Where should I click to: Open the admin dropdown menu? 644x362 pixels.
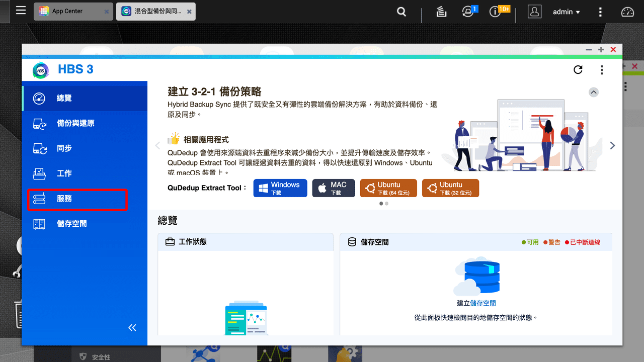coord(567,11)
